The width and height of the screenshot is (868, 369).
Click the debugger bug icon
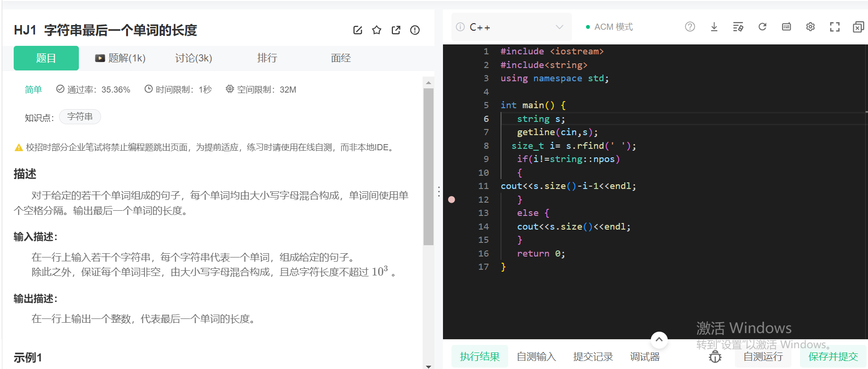point(715,357)
